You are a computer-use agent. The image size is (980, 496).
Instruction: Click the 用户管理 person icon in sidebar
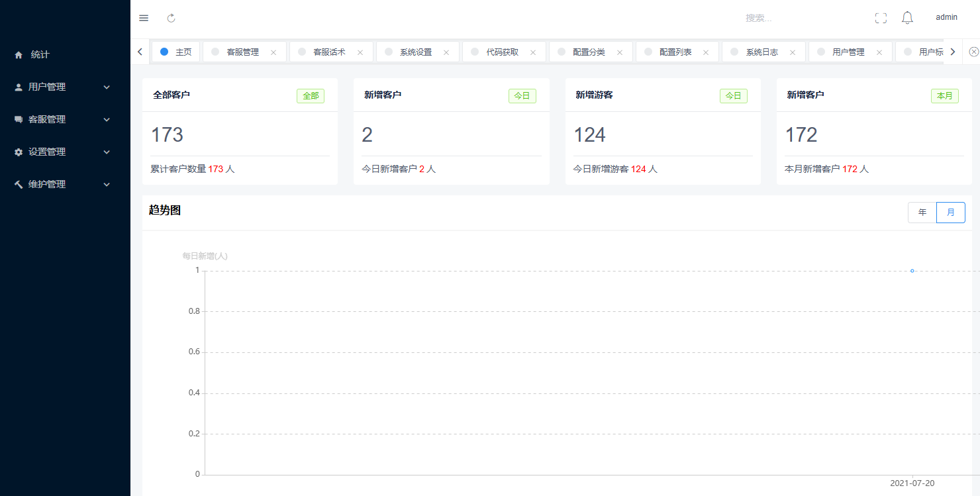(19, 87)
